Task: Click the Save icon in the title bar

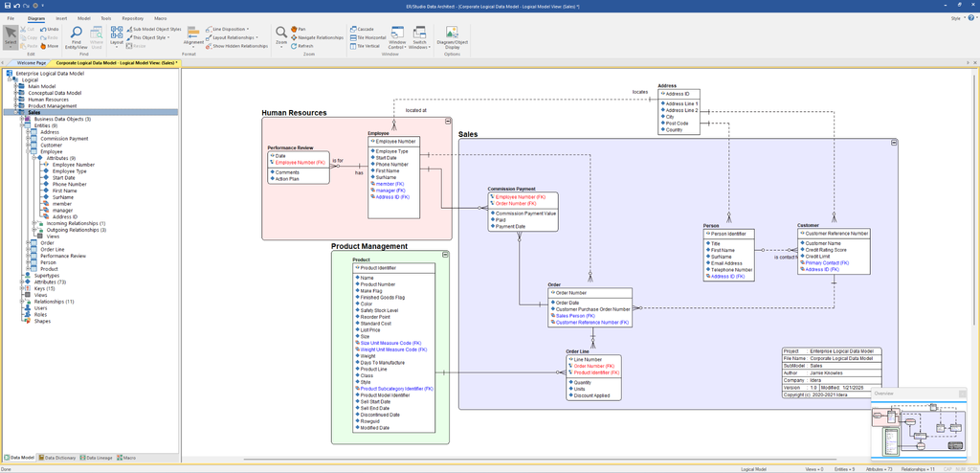Action: 6,5
